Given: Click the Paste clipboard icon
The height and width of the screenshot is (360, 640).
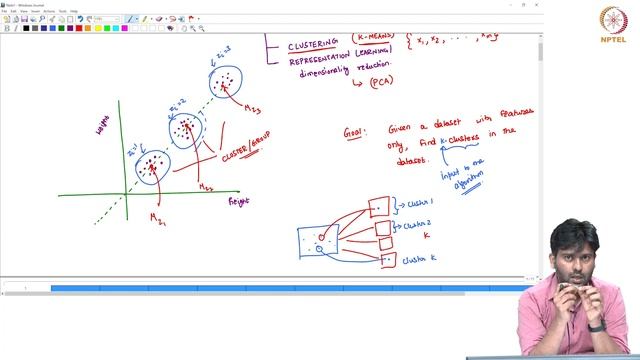Looking at the screenshot, I should (70, 19).
